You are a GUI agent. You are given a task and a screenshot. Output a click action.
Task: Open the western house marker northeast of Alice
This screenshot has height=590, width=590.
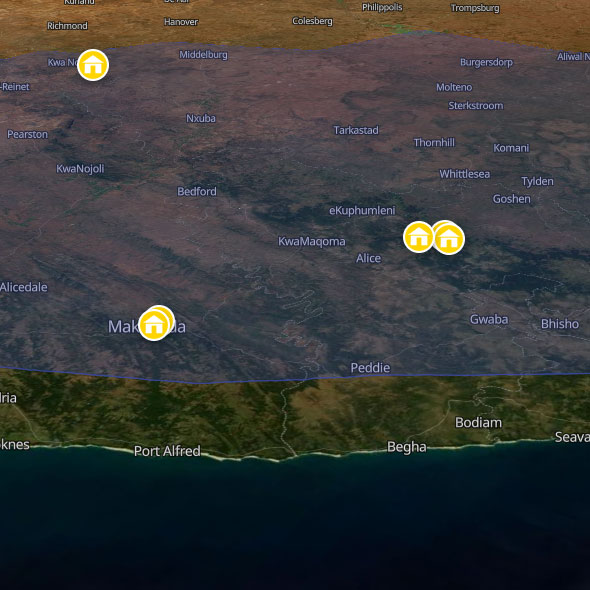[418, 237]
